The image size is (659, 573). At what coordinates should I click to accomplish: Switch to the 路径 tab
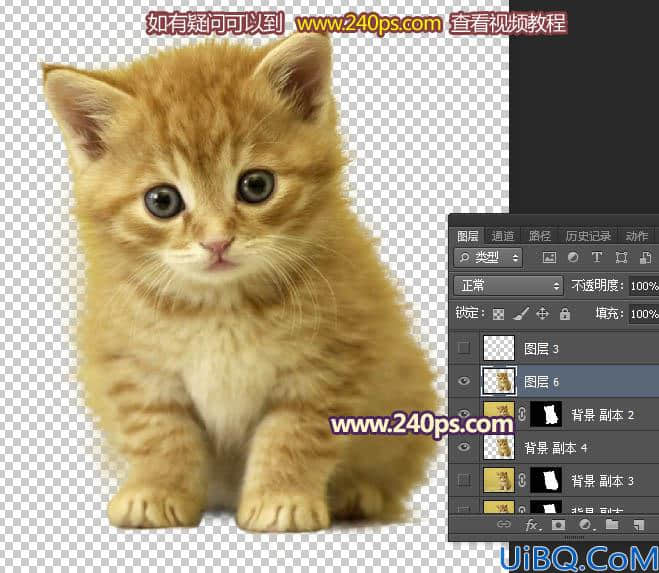click(x=539, y=236)
